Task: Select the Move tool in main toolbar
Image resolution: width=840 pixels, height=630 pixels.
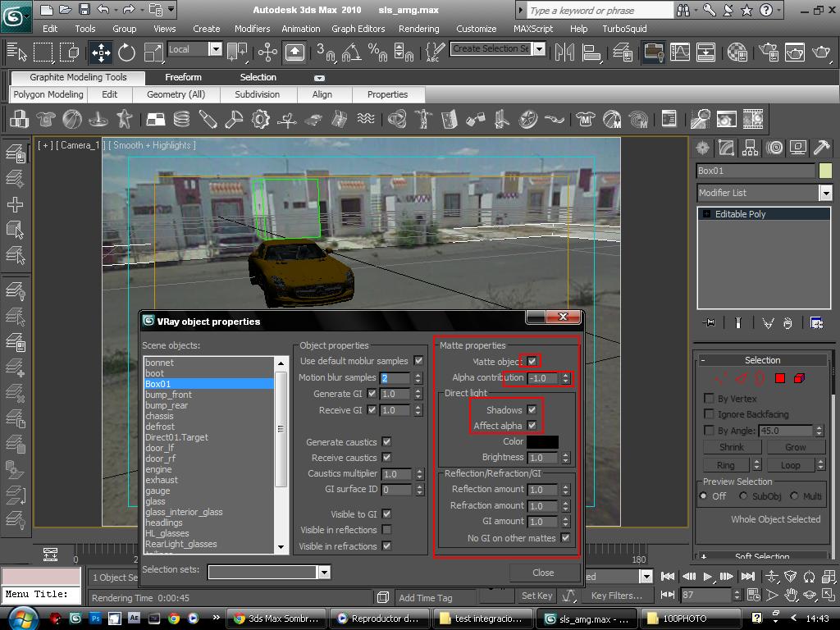Action: (101, 52)
